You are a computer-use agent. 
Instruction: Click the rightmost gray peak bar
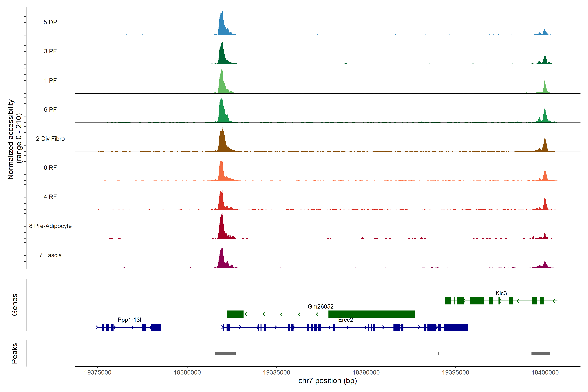click(x=541, y=353)
